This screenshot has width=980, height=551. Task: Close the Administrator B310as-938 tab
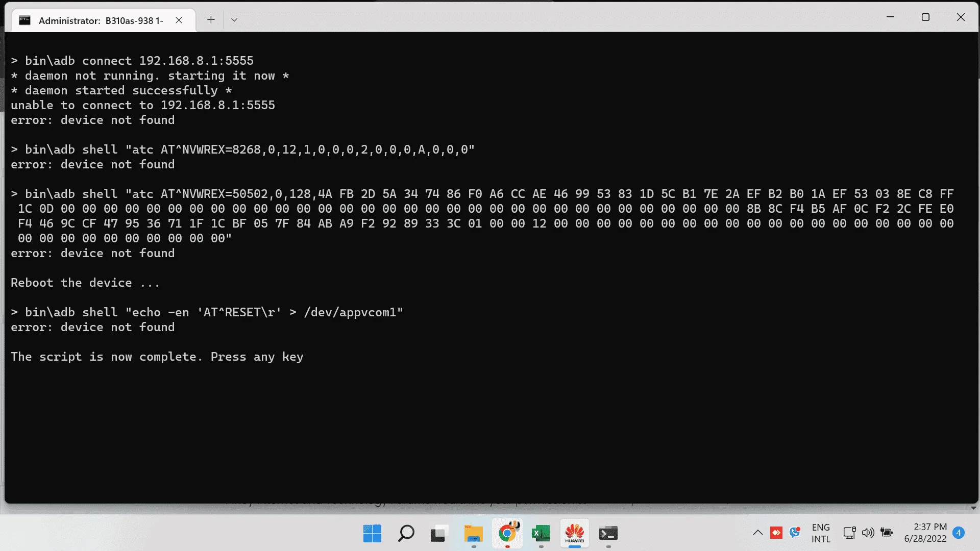coord(179,20)
